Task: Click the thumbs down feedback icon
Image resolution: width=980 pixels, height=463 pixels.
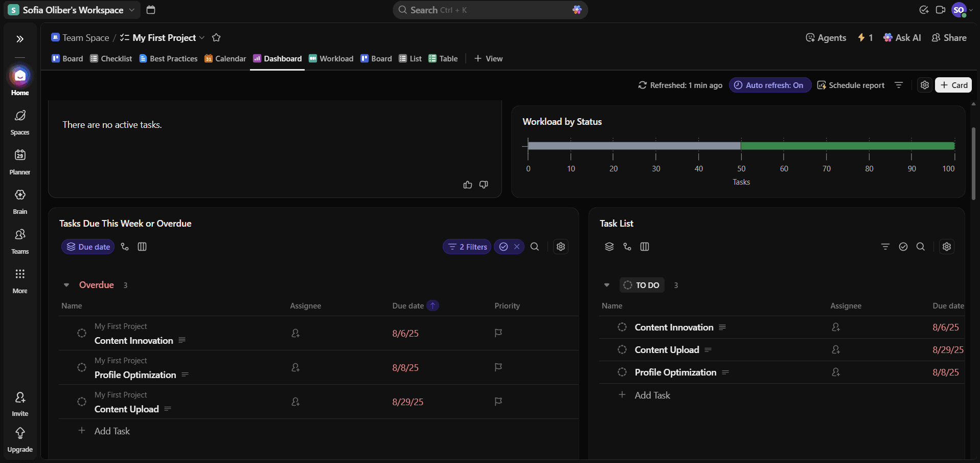Action: coord(484,185)
